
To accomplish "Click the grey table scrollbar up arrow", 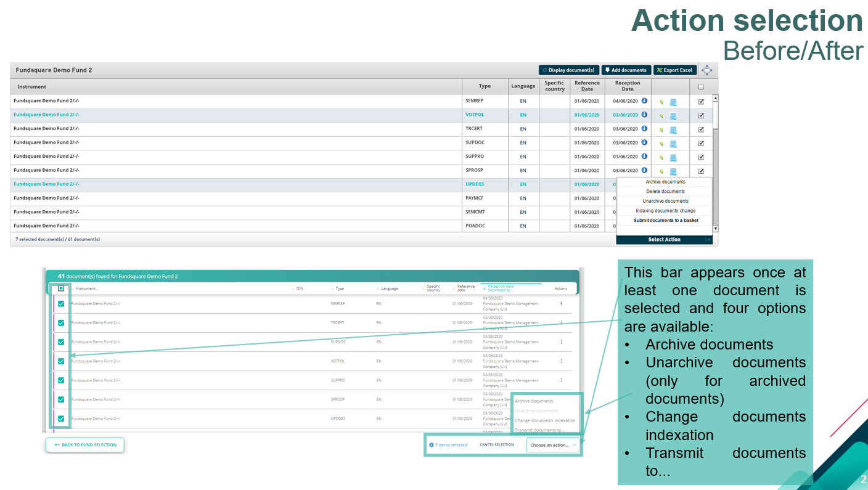I will tap(715, 98).
